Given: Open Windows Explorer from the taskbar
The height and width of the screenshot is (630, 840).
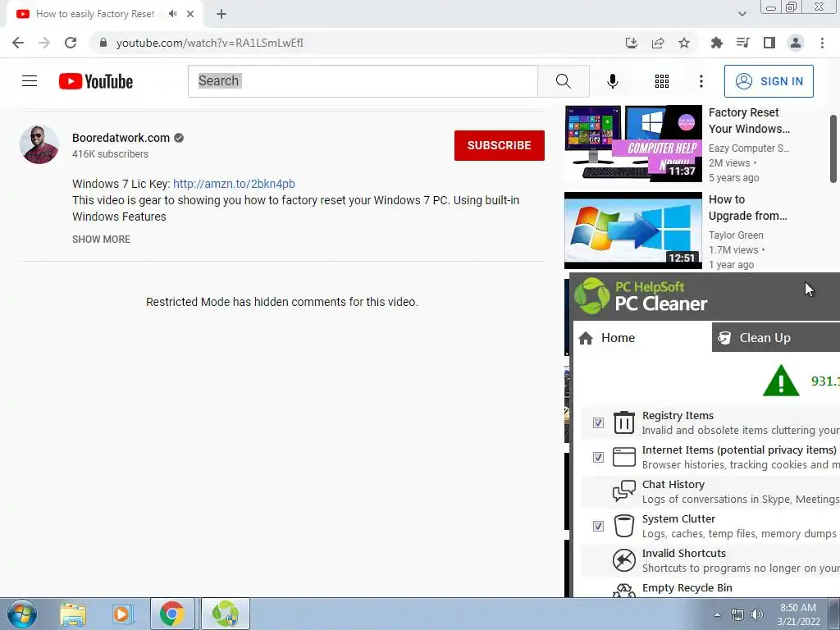Looking at the screenshot, I should [73, 614].
